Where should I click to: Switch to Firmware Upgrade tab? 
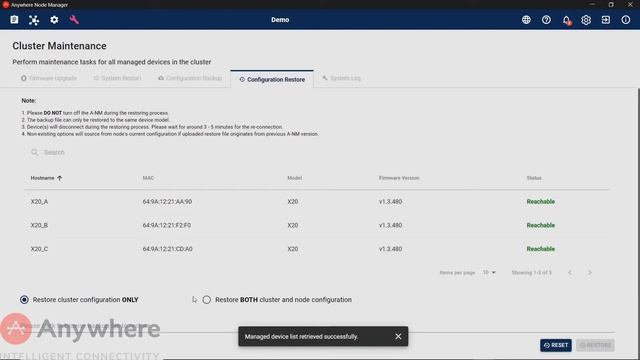[x=49, y=78]
